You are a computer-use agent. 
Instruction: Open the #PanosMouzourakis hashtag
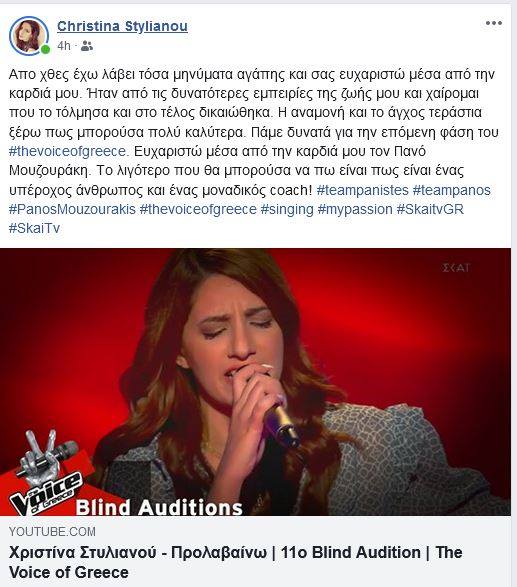coord(72,209)
